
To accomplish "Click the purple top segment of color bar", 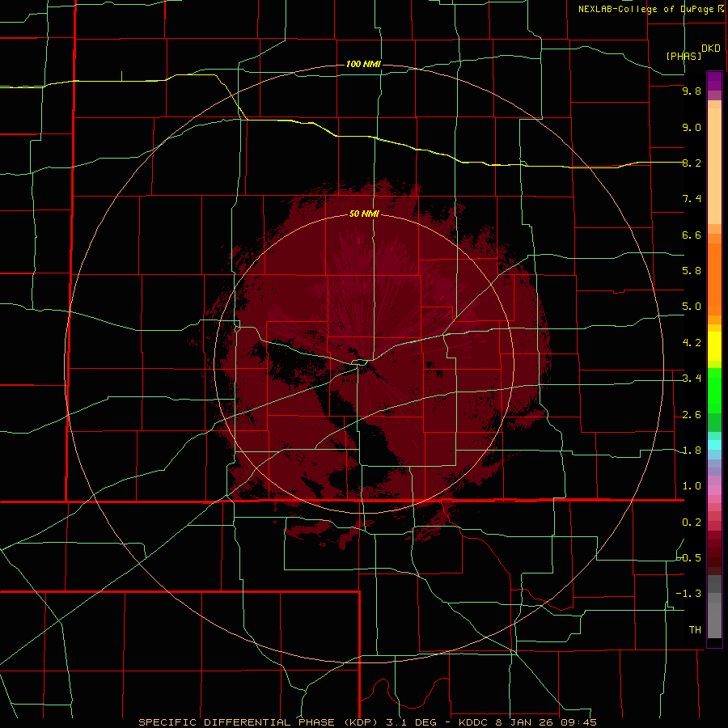I will [714, 81].
